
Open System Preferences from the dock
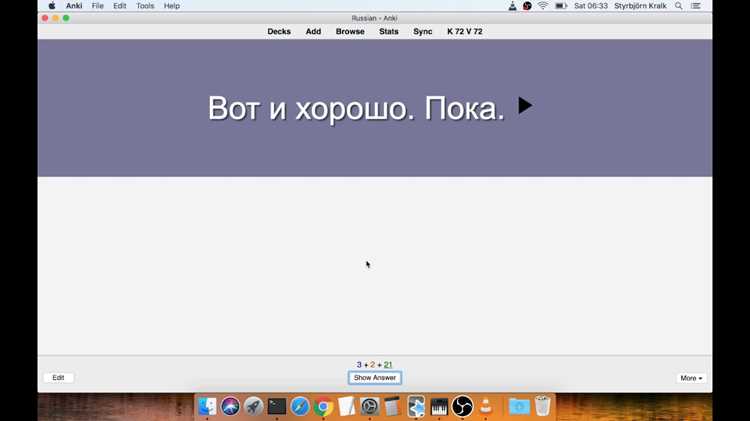click(x=370, y=407)
